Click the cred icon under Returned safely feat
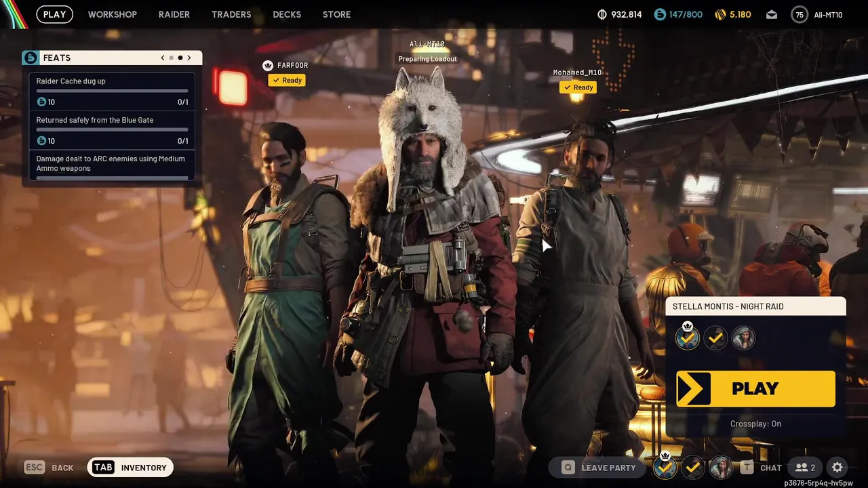Screen dimensions: 868x488 click(41, 140)
